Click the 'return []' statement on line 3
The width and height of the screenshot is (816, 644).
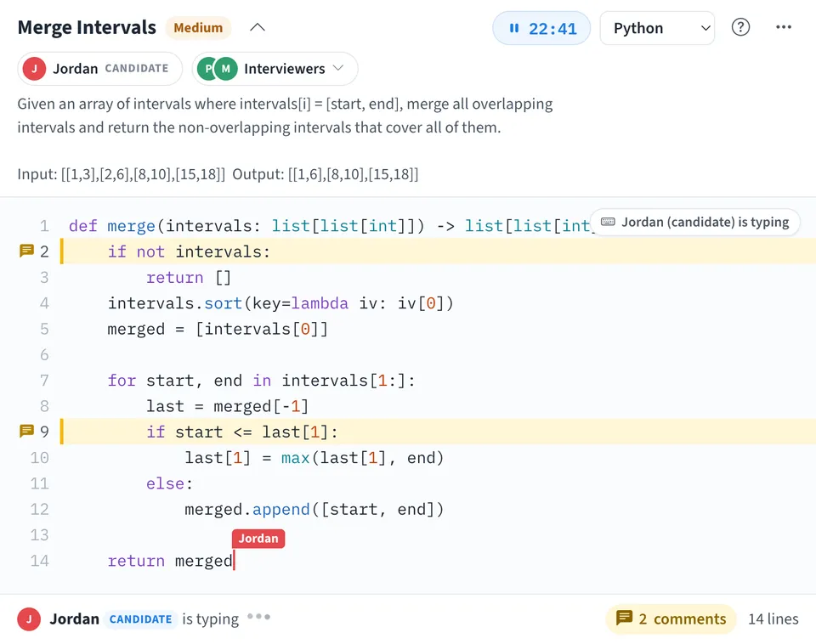[x=189, y=278]
